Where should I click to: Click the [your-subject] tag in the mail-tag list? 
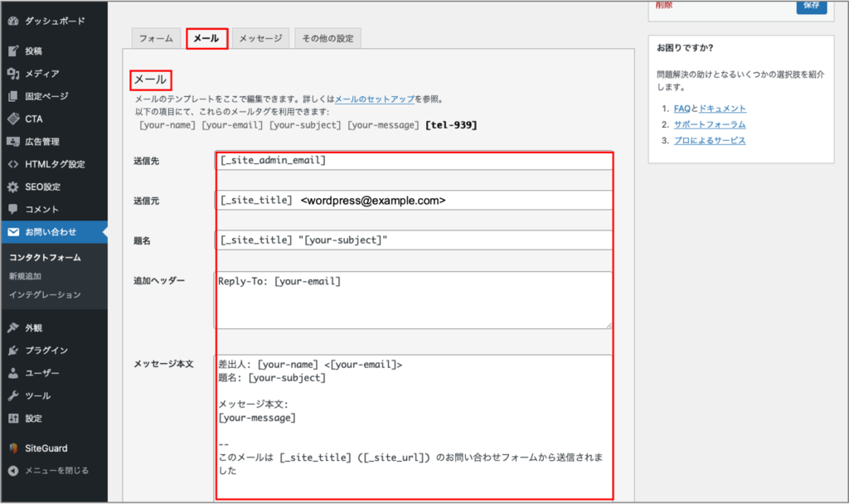click(x=305, y=126)
